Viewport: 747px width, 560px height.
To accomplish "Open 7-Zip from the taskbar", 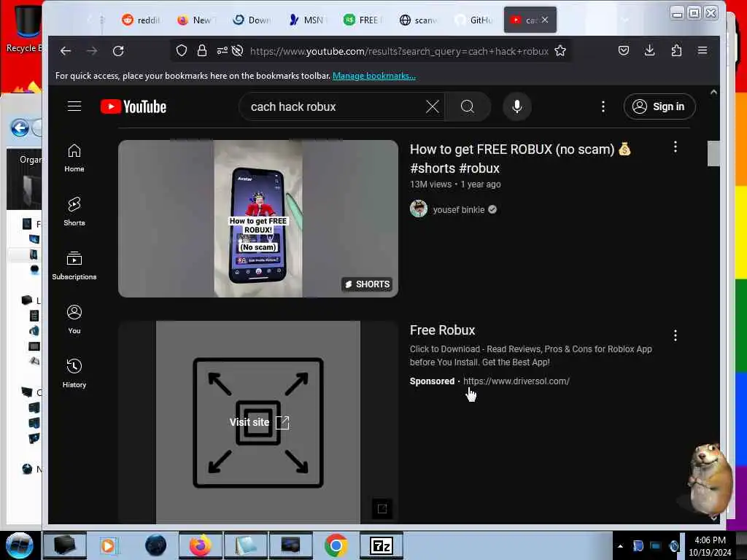I will 382,545.
